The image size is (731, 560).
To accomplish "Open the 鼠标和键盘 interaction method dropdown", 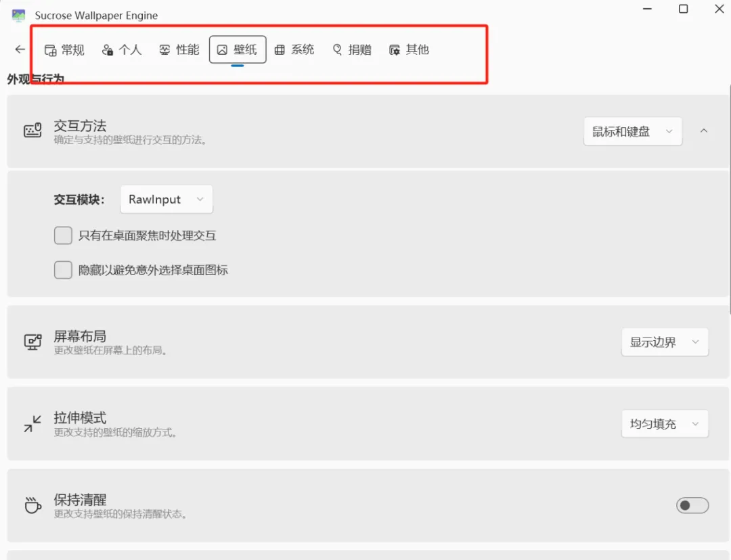I will pyautogui.click(x=632, y=132).
